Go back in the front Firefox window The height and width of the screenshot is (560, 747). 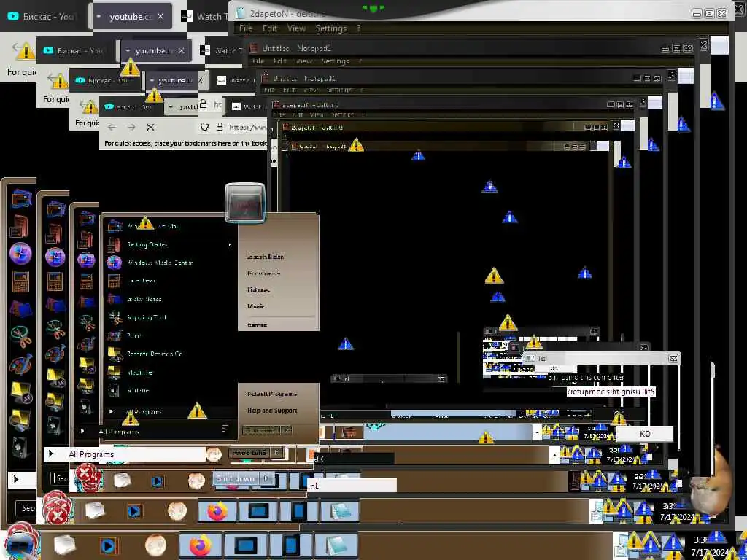click(x=112, y=127)
